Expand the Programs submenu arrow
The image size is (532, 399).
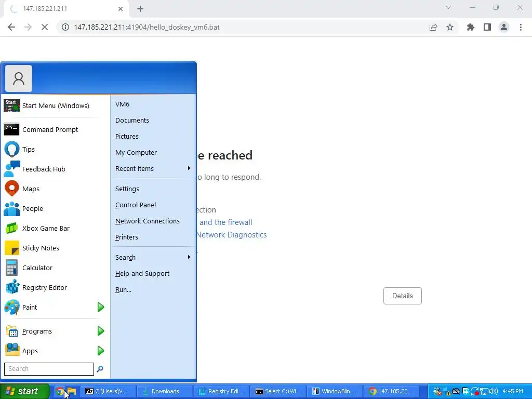101,331
